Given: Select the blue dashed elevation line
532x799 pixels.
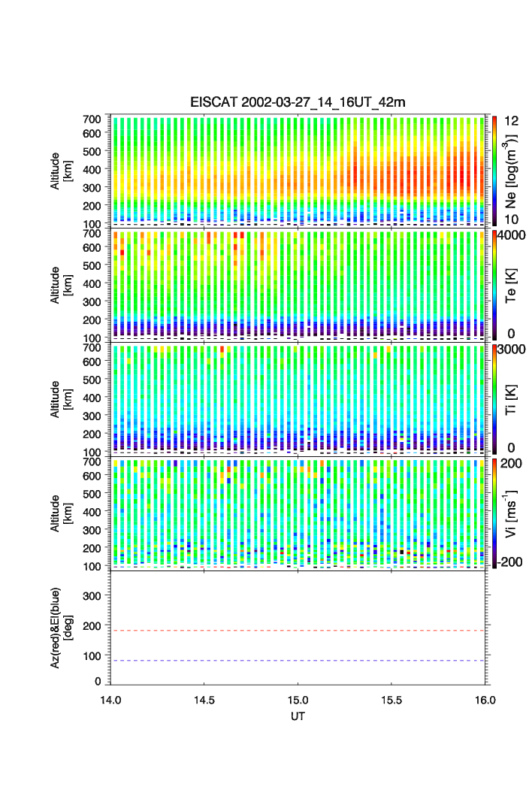Looking at the screenshot, I should [x=300, y=661].
